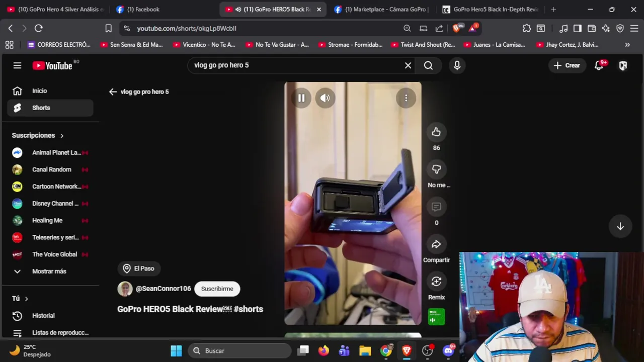This screenshot has width=644, height=362.
Task: Start voice search with microphone
Action: click(x=457, y=65)
